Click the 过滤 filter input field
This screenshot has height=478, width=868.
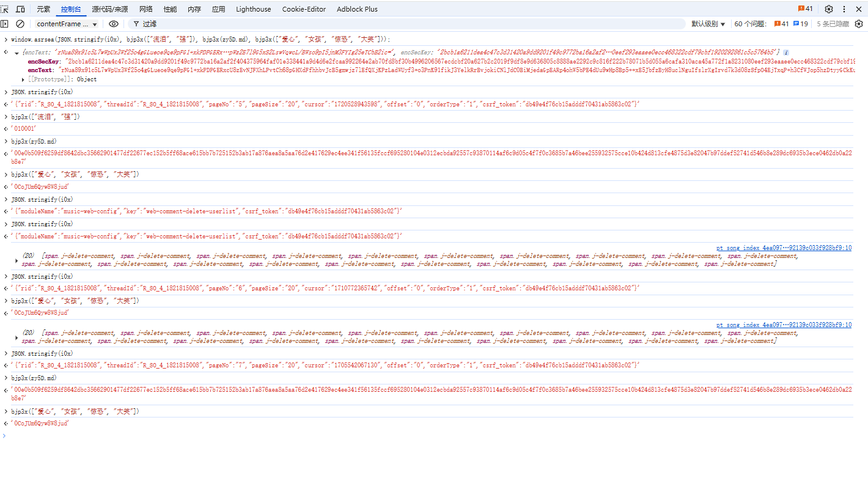tap(406, 24)
